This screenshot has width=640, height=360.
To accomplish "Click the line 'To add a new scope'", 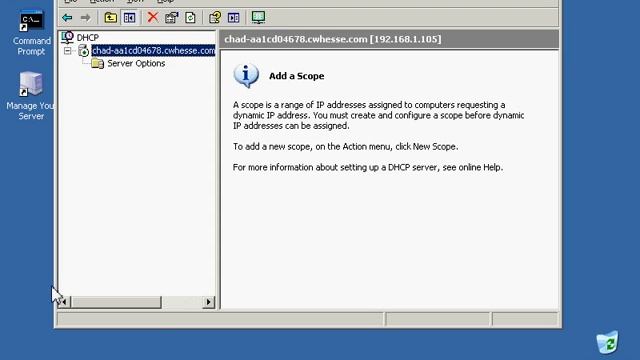I will click(345, 147).
